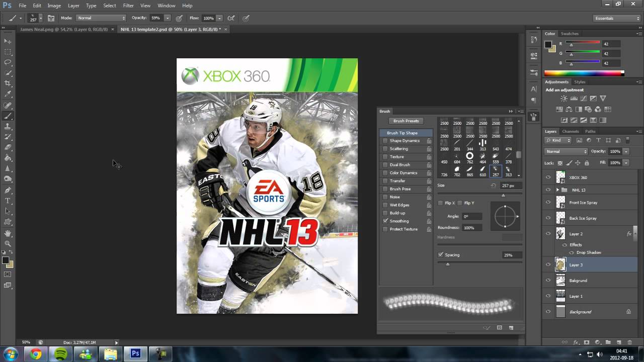The image size is (644, 362).
Task: Open the brush blending Mode dropdown
Action: pos(101,18)
